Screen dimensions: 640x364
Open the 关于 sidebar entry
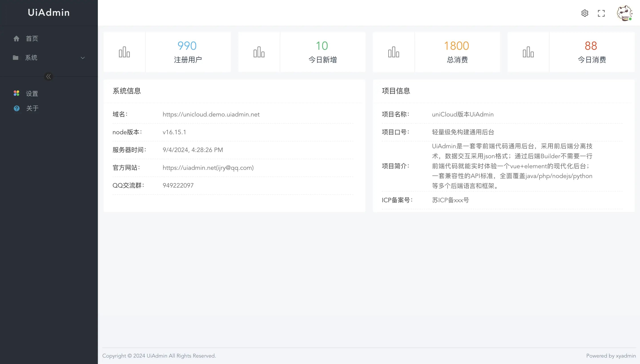click(x=32, y=108)
